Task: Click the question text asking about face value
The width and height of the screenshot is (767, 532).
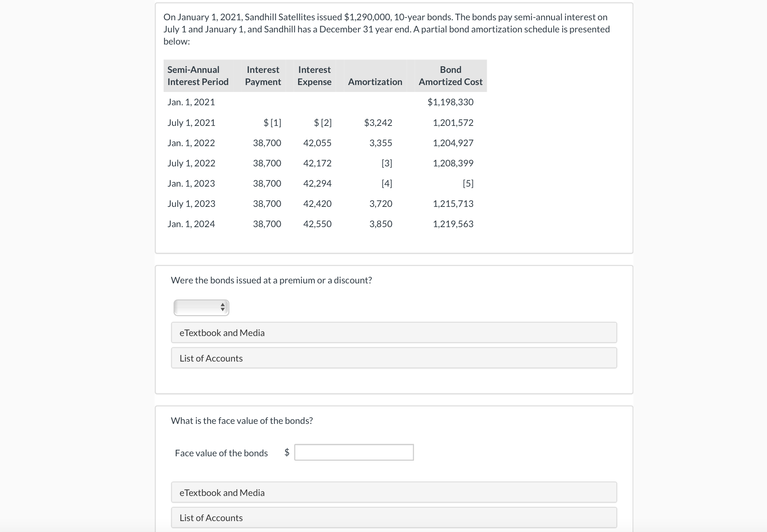Action: tap(241, 420)
